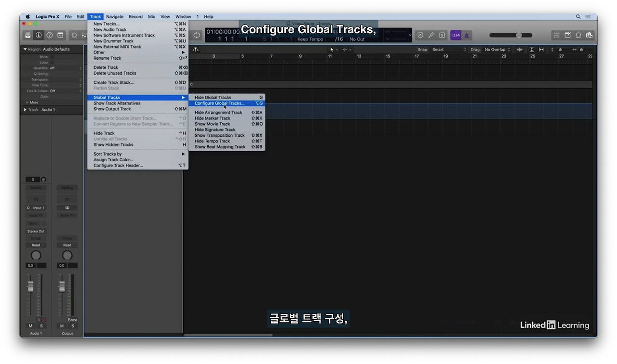This screenshot has width=617, height=364.
Task: Choose Create Track Stack menu item
Action: click(138, 82)
